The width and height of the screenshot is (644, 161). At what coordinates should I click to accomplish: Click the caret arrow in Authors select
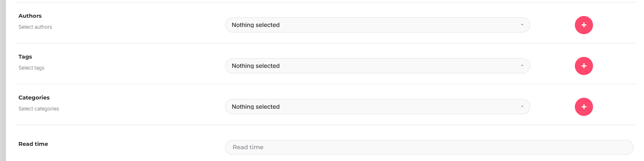522,25
